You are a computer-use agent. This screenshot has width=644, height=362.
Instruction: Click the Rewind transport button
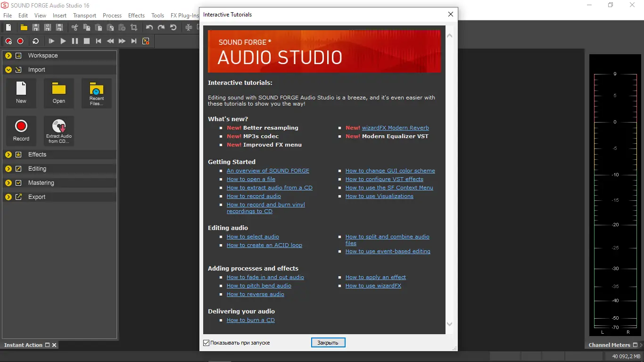coord(110,41)
